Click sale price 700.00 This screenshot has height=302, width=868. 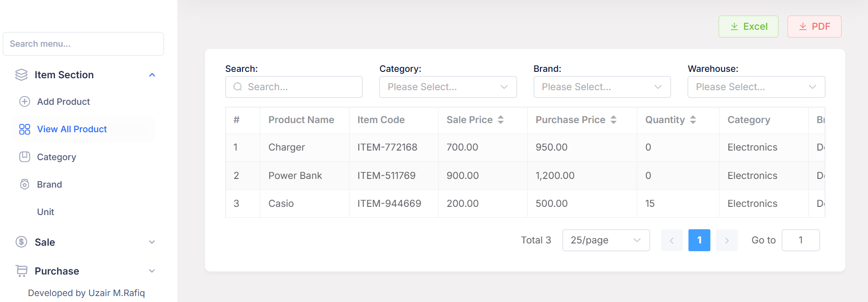pyautogui.click(x=462, y=147)
